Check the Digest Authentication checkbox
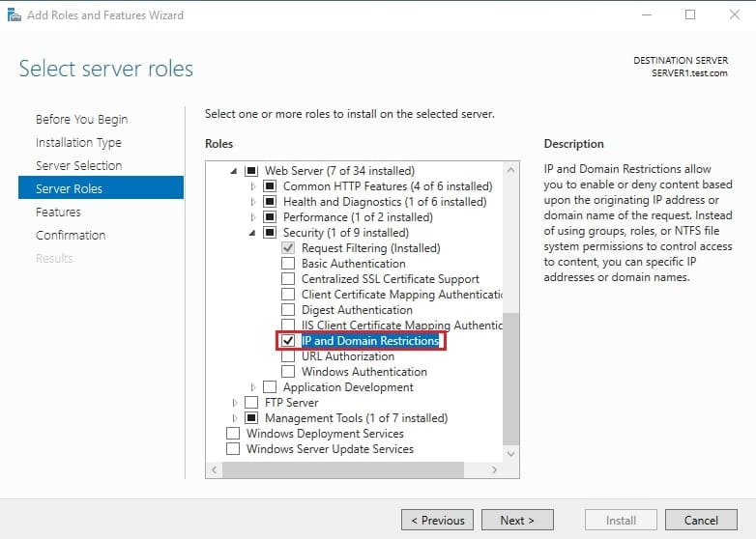Image resolution: width=756 pixels, height=539 pixels. [x=288, y=310]
